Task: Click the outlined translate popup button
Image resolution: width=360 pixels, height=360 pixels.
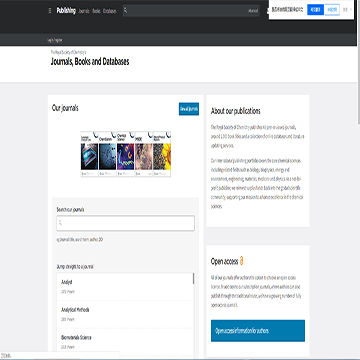Action: [x=332, y=10]
